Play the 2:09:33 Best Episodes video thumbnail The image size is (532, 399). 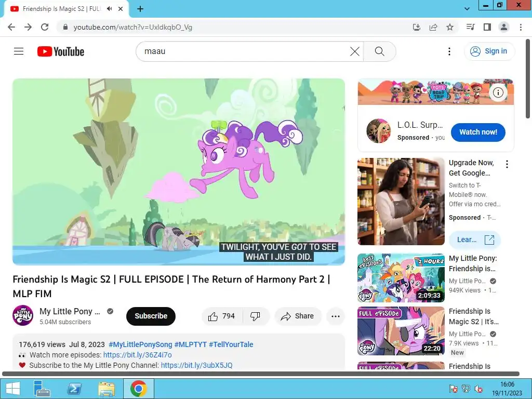pos(401,278)
